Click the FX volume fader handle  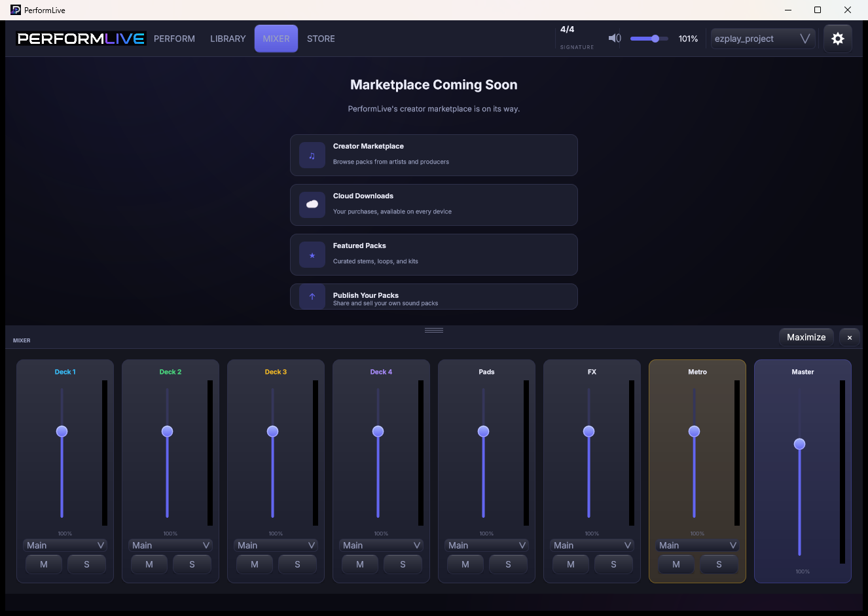(589, 431)
